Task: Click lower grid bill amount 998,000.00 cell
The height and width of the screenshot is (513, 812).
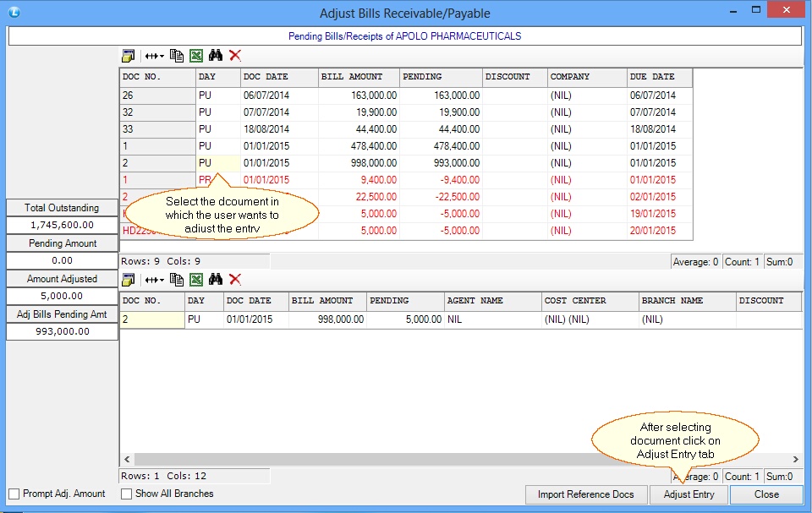Action: click(327, 319)
